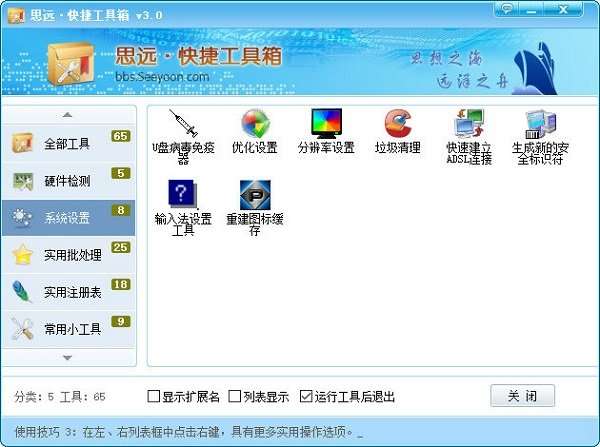This screenshot has width=600, height=447.
Task: Open the 实用批处理 category
Action: pos(69,255)
